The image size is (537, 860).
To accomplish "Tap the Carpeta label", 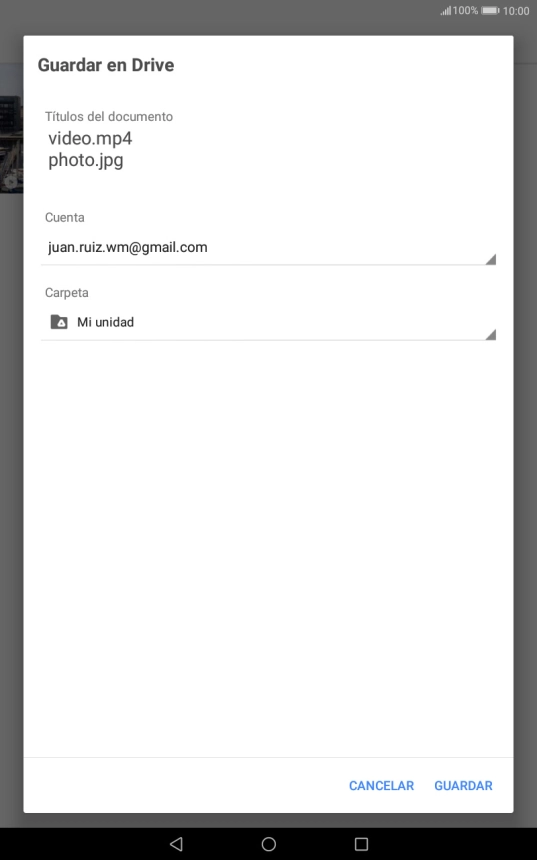I will tap(66, 293).
